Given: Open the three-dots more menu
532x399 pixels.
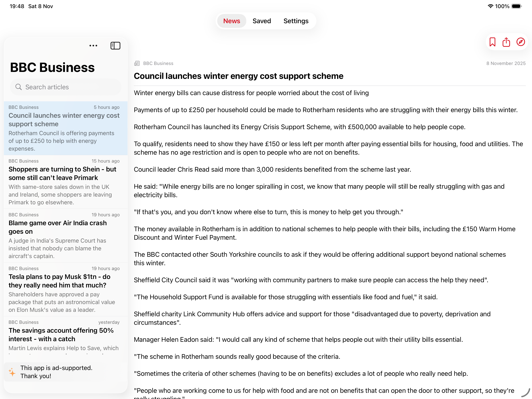Looking at the screenshot, I should (x=93, y=46).
